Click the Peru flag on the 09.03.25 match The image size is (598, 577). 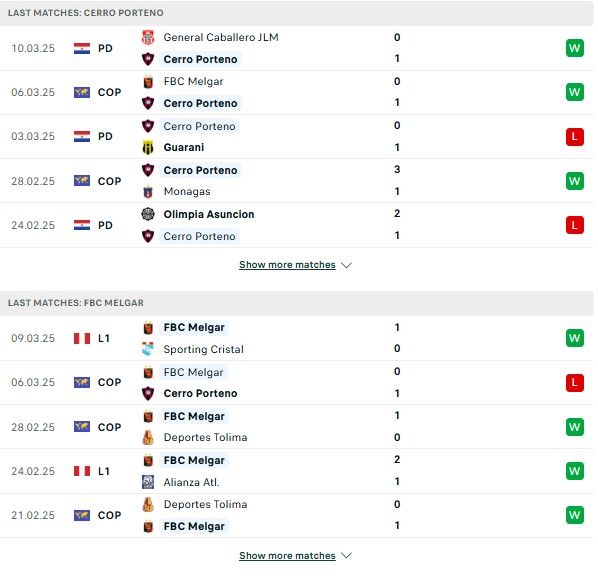pyautogui.click(x=82, y=338)
